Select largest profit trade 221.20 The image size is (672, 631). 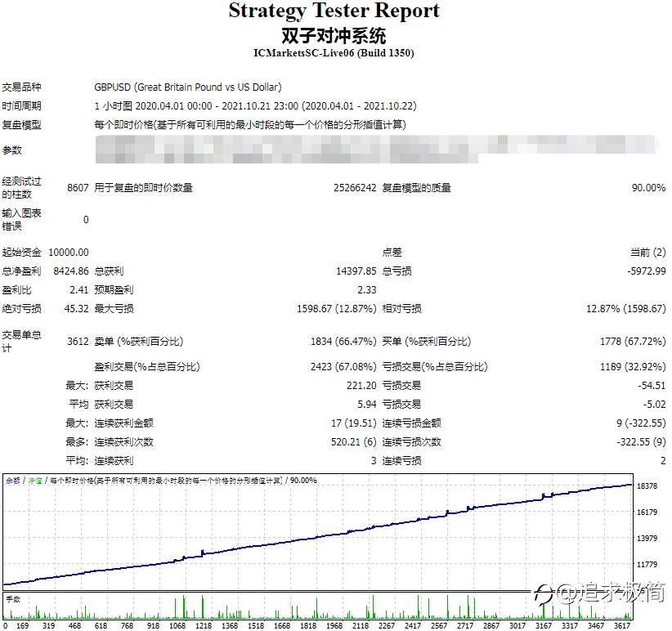coord(361,385)
